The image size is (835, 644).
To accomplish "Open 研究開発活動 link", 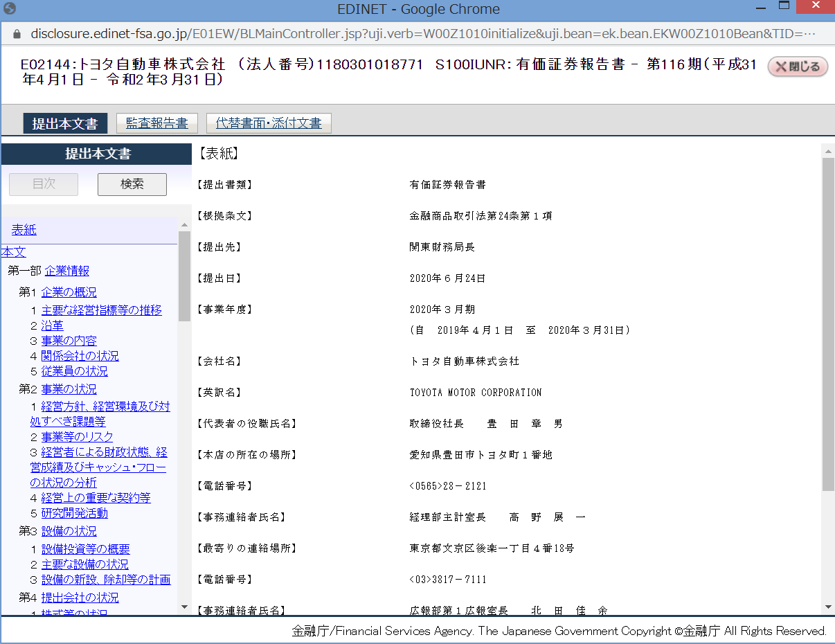I will point(75,513).
